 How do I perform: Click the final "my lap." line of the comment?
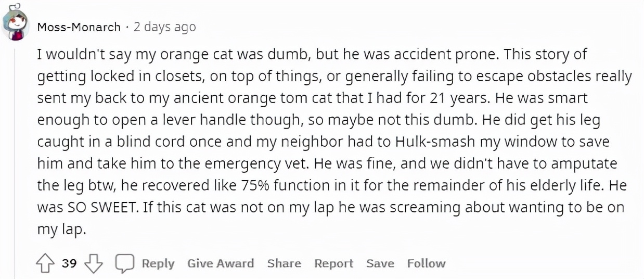click(x=61, y=229)
